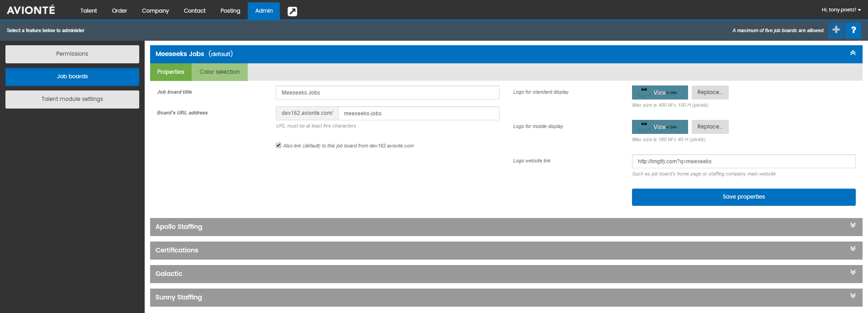The image size is (868, 313).
Task: Expand the Sunny Staffing section
Action: 853,296
